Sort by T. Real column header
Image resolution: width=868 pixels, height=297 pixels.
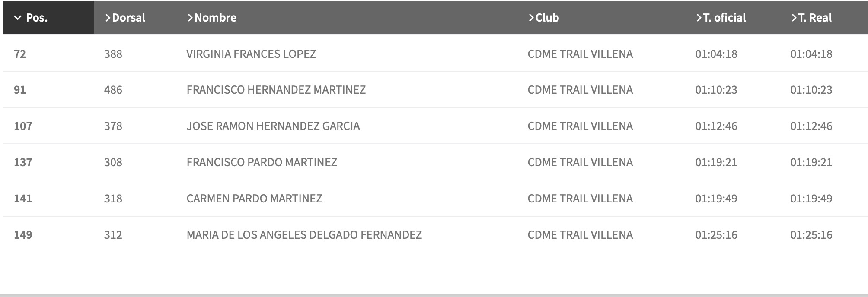[x=814, y=18]
